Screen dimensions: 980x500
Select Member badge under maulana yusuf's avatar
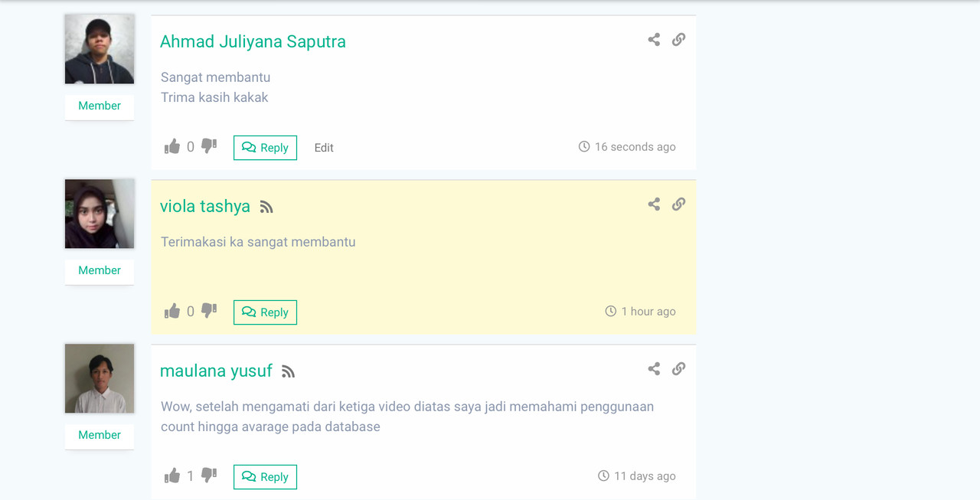(x=100, y=436)
